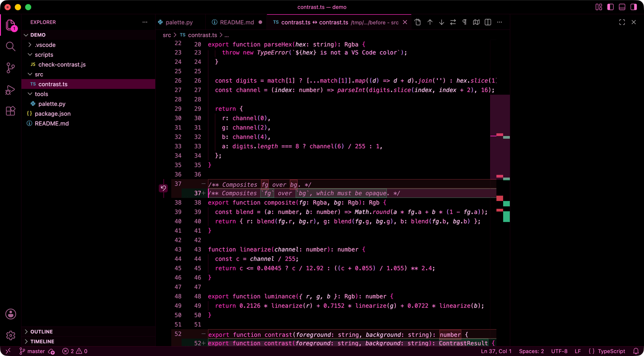The width and height of the screenshot is (644, 356).
Task: Collapse the scripts folder
Action: click(x=89, y=54)
